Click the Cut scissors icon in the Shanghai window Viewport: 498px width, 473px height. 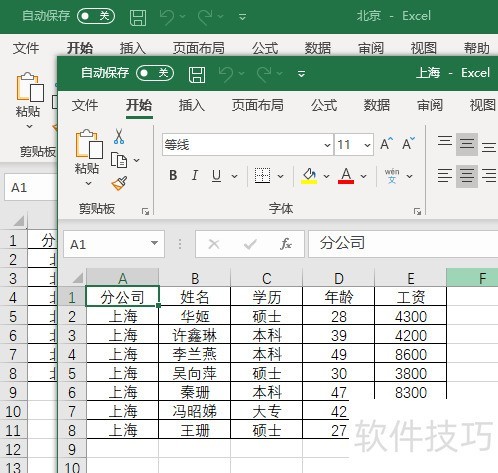pyautogui.click(x=119, y=136)
